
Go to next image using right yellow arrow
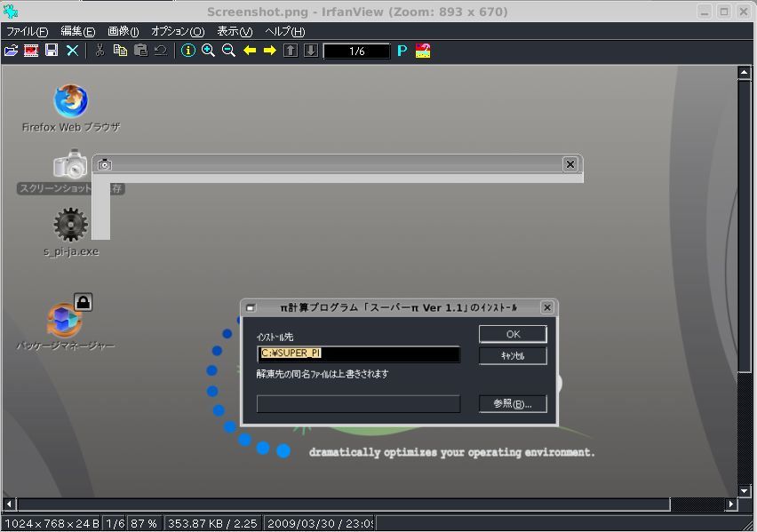(x=270, y=51)
